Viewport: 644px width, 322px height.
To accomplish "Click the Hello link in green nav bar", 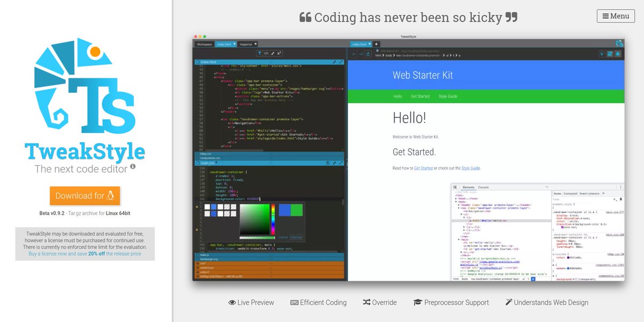I will pos(398,97).
